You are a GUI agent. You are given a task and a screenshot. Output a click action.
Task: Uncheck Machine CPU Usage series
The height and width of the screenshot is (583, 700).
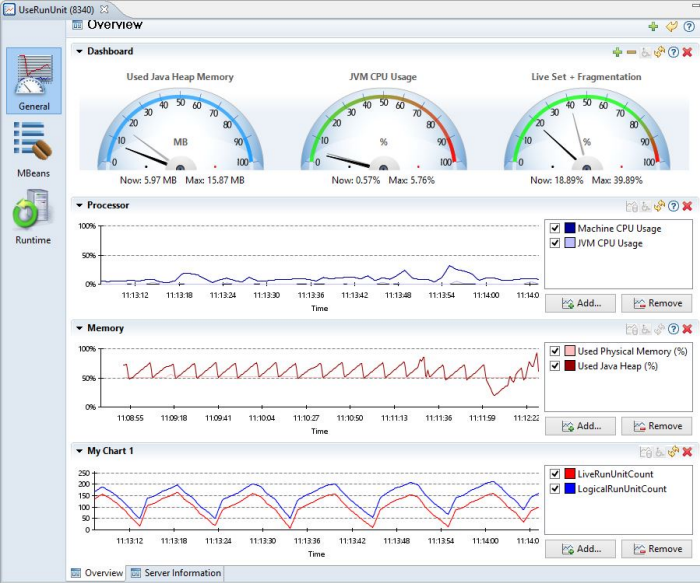pos(556,229)
